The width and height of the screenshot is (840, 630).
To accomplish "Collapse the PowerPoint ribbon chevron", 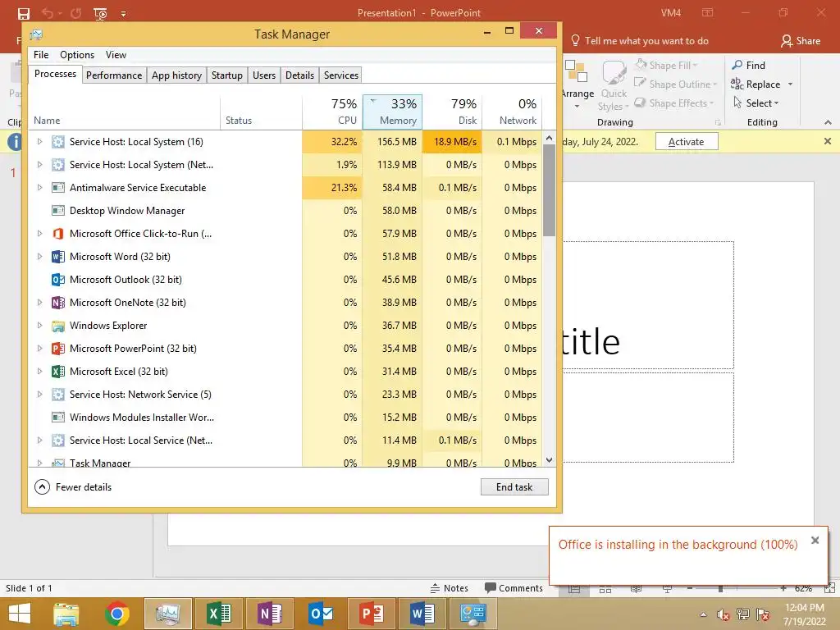I will pos(828,123).
